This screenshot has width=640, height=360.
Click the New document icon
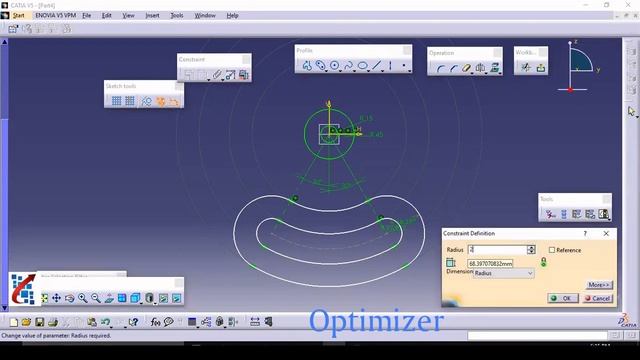[13, 322]
